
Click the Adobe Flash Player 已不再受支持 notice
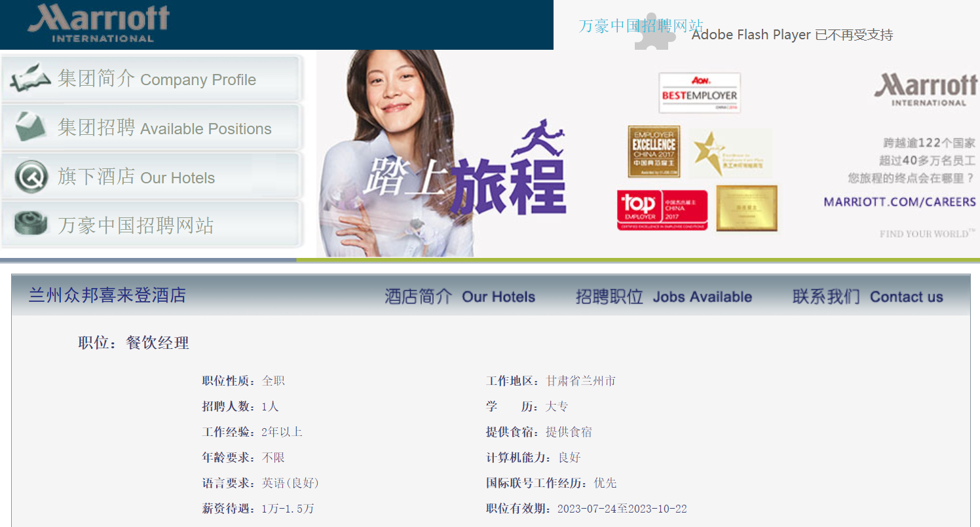tap(792, 35)
